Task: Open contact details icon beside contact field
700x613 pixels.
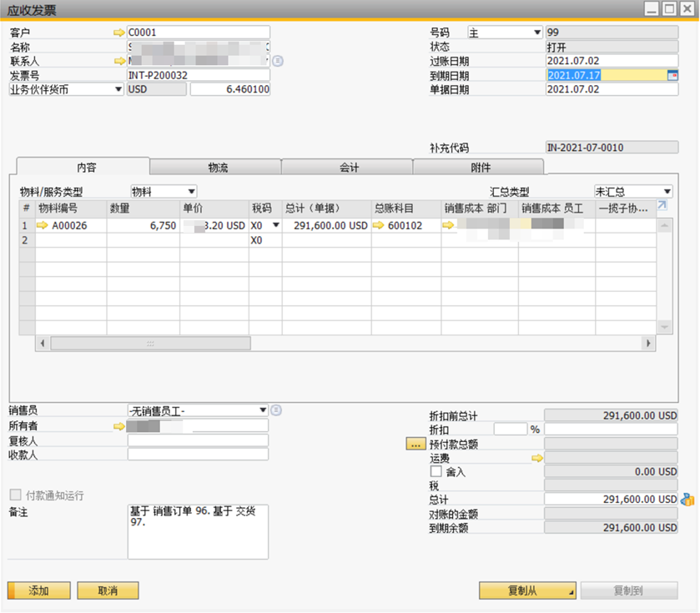Action: [278, 61]
